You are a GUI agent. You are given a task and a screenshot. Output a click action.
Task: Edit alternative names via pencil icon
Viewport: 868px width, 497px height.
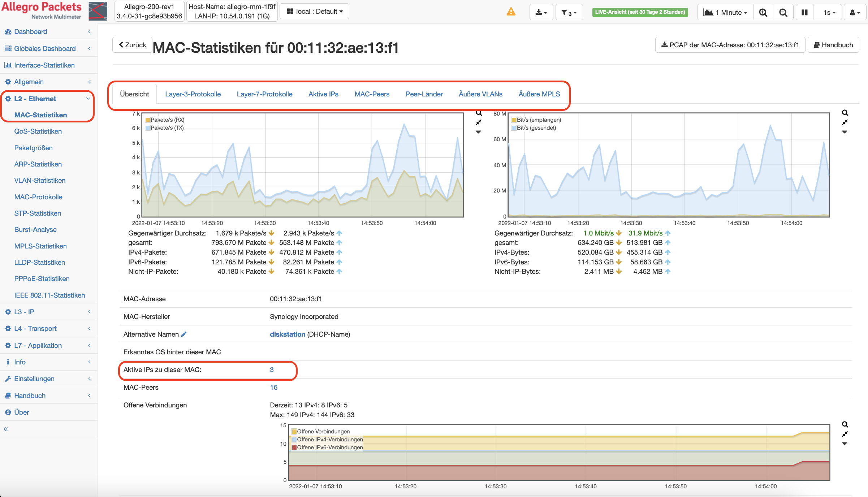[x=184, y=334]
